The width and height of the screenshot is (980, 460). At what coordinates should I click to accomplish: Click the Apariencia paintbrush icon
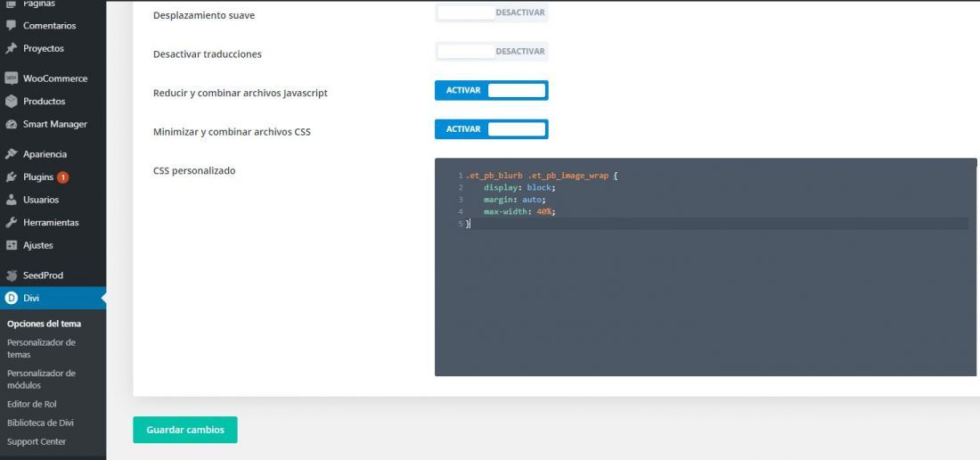point(11,154)
